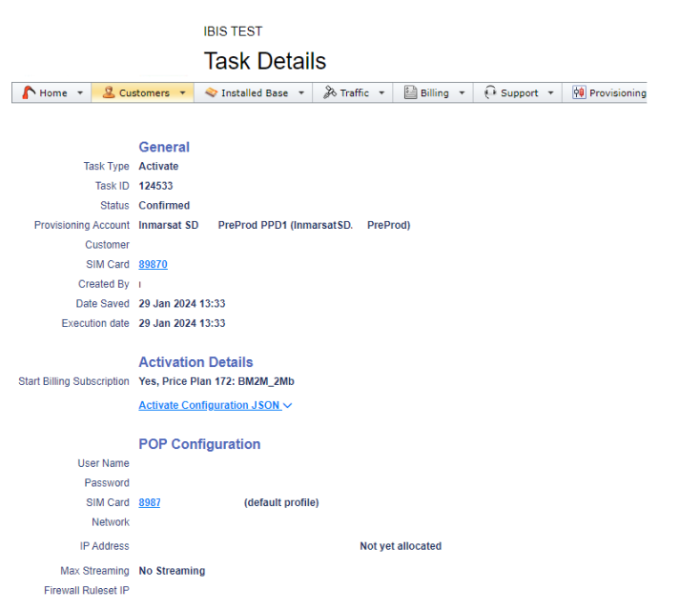This screenshot has width=700, height=609.
Task: Select the Provisioning menu label
Action: click(x=617, y=93)
